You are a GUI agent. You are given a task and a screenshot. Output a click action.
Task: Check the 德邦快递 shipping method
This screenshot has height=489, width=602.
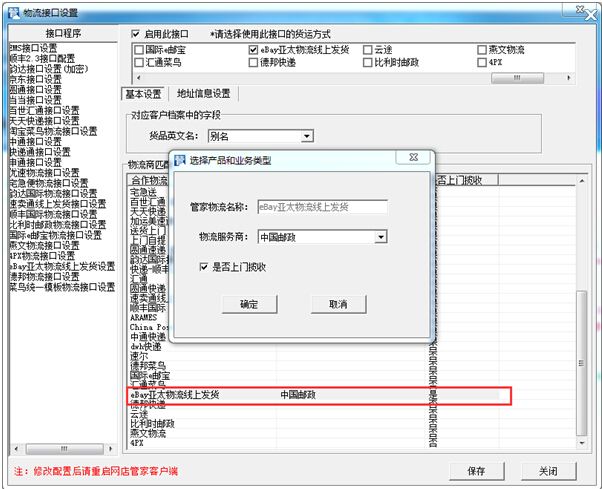pyautogui.click(x=253, y=62)
